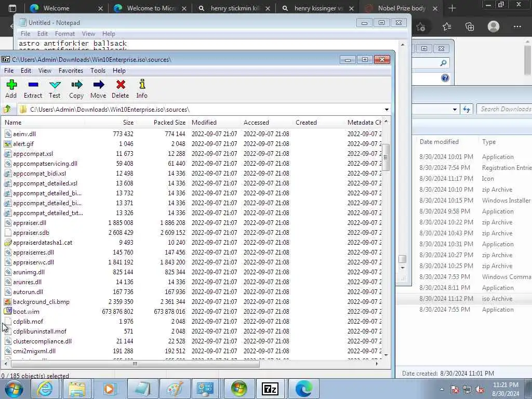
Task: Go up one folder level in 7-Zip
Action: click(x=7, y=109)
